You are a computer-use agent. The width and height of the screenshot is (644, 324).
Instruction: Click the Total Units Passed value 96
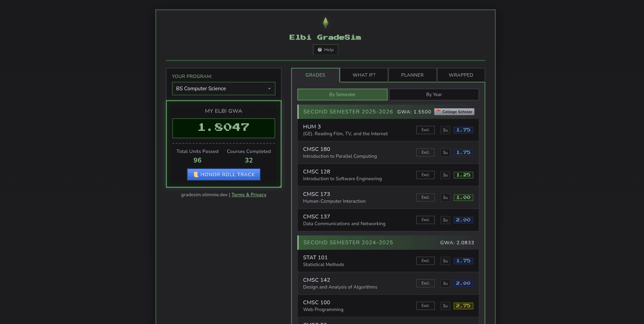(198, 160)
